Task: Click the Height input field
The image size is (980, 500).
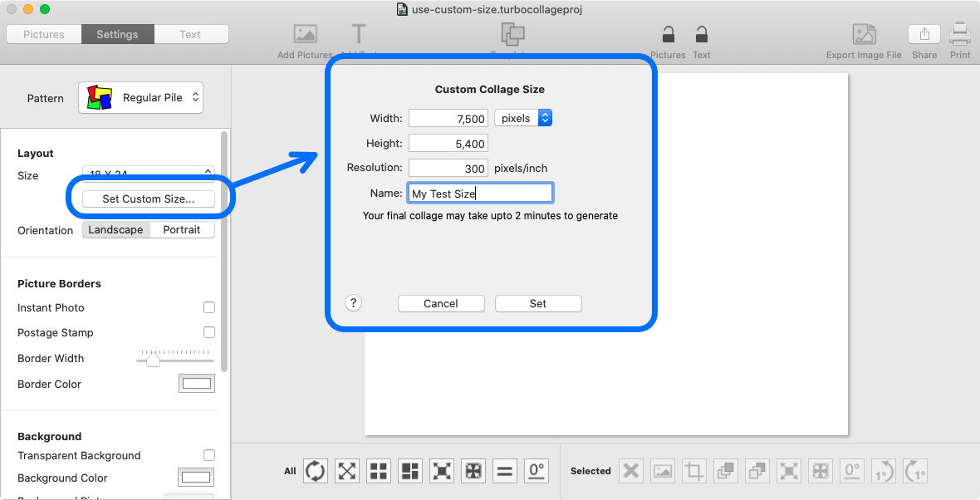Action: coord(448,143)
